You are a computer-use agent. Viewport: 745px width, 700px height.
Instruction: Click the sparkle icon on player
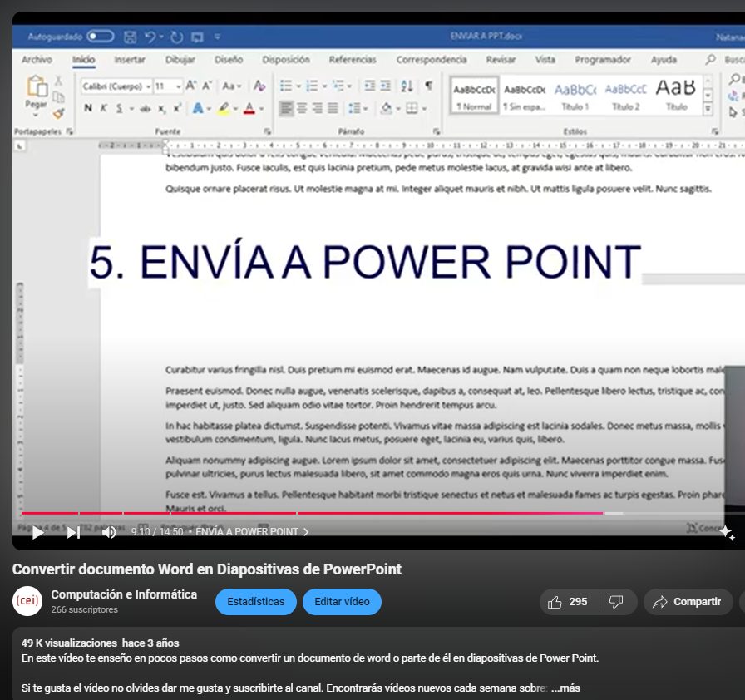click(726, 532)
